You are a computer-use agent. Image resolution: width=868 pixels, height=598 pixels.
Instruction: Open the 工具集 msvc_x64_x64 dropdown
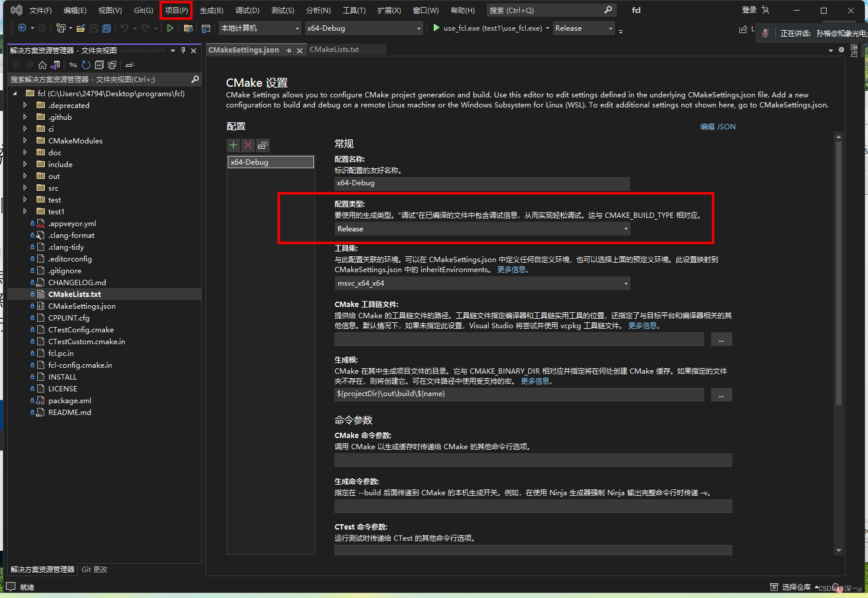[625, 283]
